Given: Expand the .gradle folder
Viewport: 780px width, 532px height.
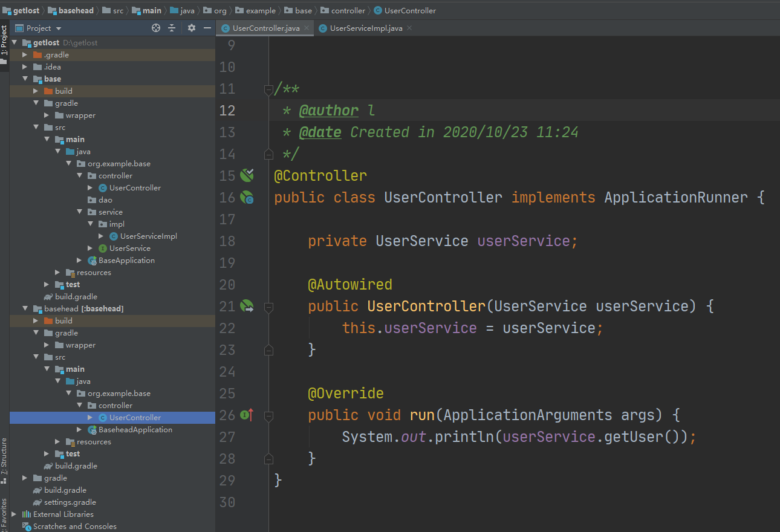Looking at the screenshot, I should click(25, 55).
